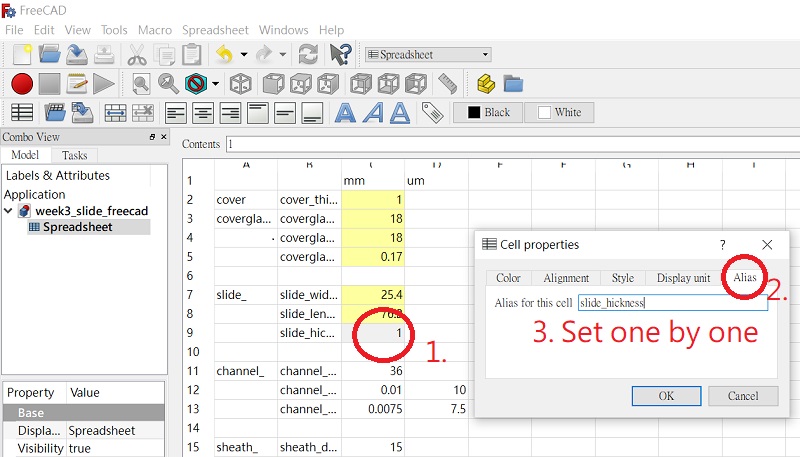Open the Edit menu
Image resolution: width=800 pixels, height=457 pixels.
[x=44, y=30]
